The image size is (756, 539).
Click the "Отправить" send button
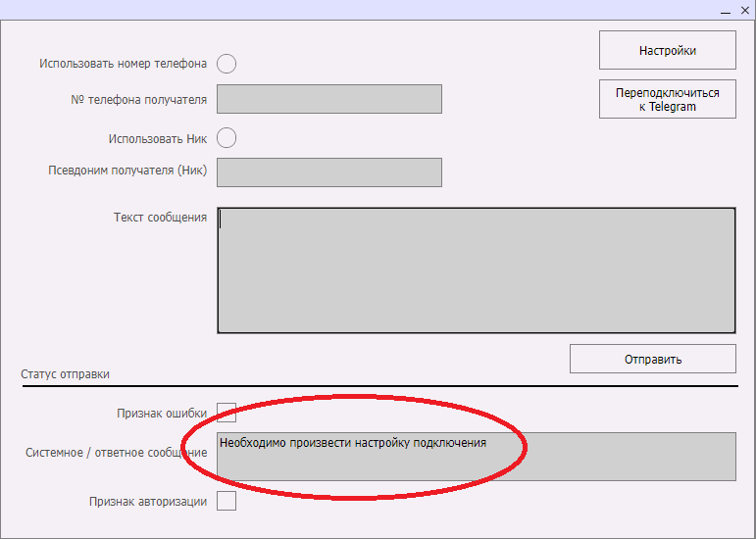tap(652, 359)
